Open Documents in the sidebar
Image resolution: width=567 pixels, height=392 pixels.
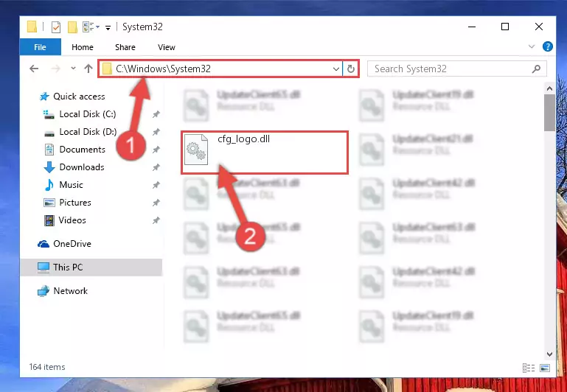82,150
